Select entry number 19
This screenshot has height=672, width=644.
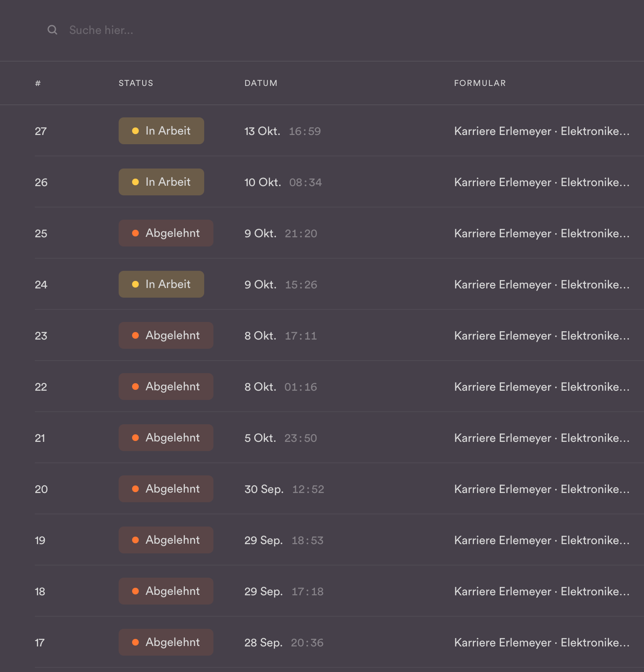coord(40,540)
